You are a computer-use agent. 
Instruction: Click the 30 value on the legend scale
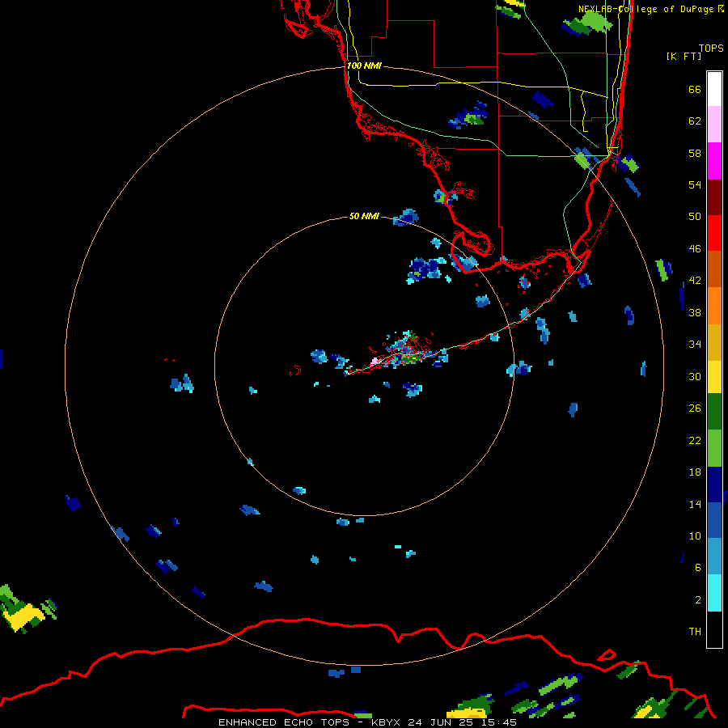point(695,376)
